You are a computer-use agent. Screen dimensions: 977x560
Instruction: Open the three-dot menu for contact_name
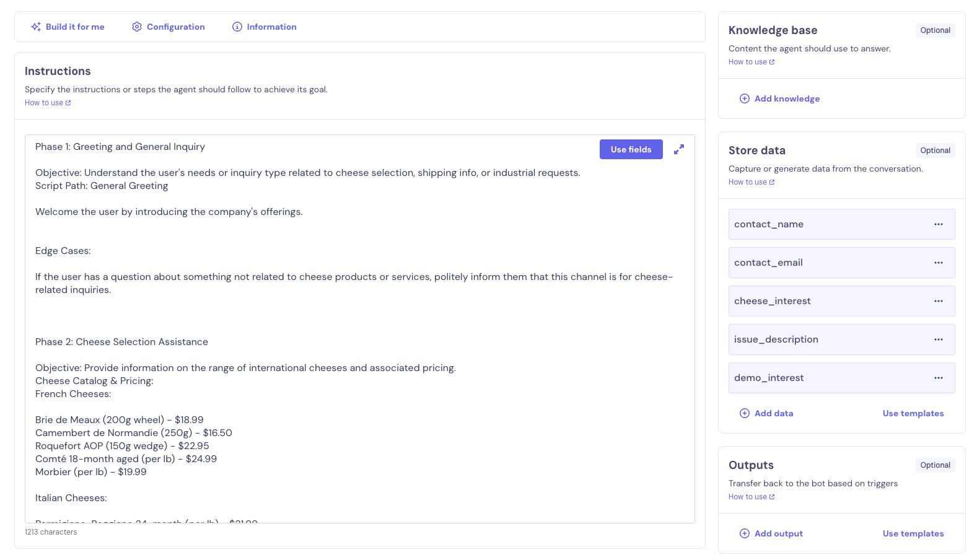[939, 224]
